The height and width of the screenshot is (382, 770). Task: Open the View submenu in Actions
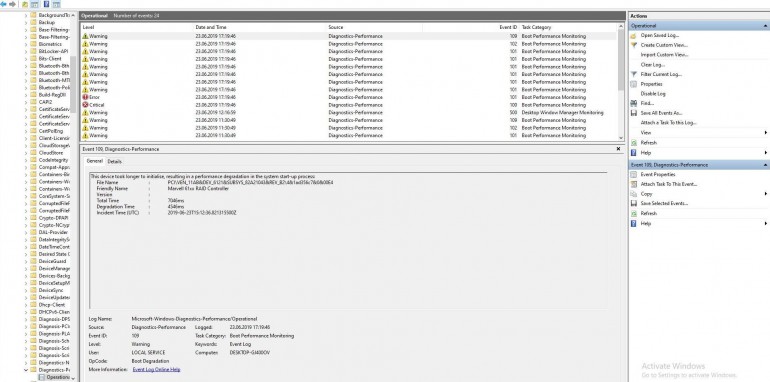point(766,133)
